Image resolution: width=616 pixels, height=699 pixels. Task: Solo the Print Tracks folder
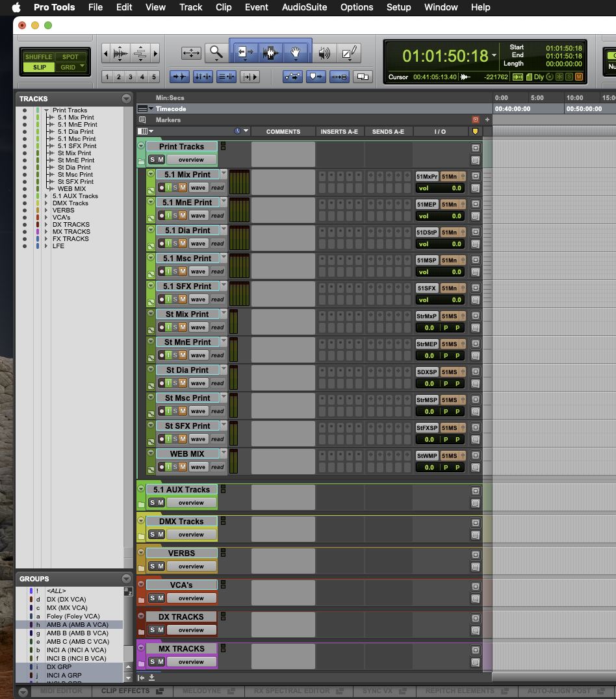click(x=152, y=160)
